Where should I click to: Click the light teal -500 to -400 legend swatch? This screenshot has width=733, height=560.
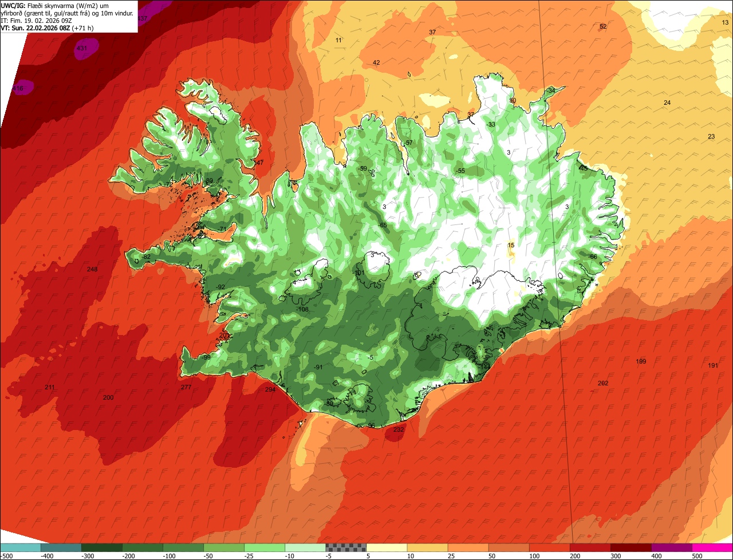pos(21,547)
